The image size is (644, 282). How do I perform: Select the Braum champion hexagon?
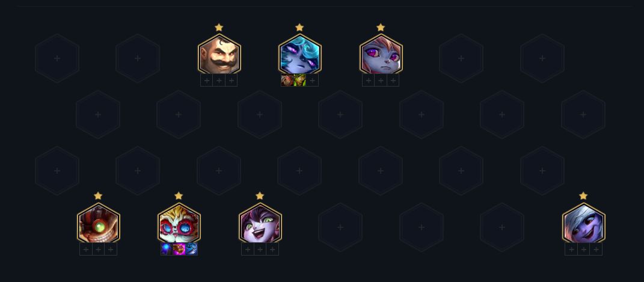point(219,54)
